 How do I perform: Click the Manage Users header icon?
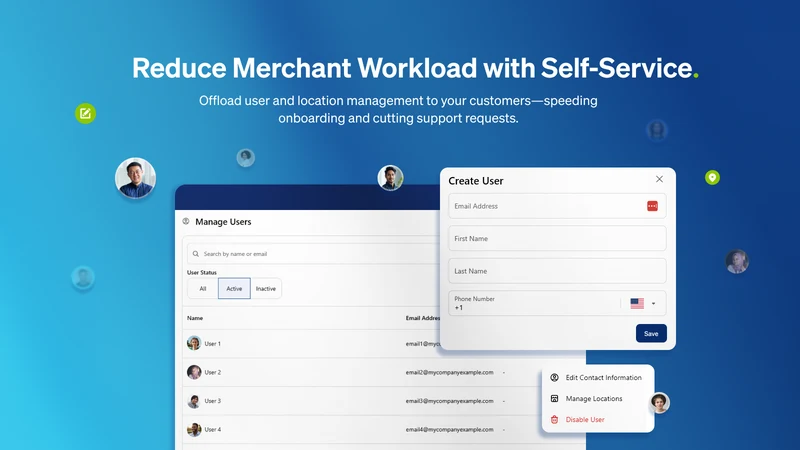[x=186, y=221]
